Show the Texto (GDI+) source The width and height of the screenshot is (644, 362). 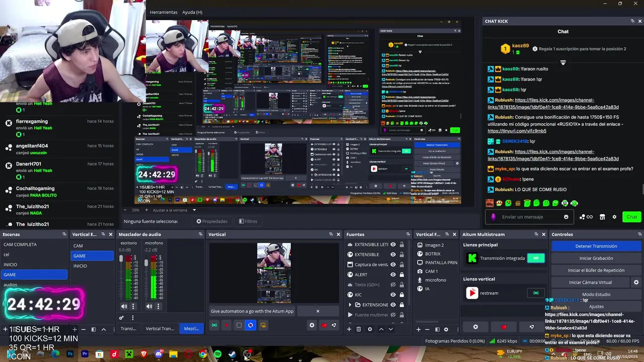(393, 285)
